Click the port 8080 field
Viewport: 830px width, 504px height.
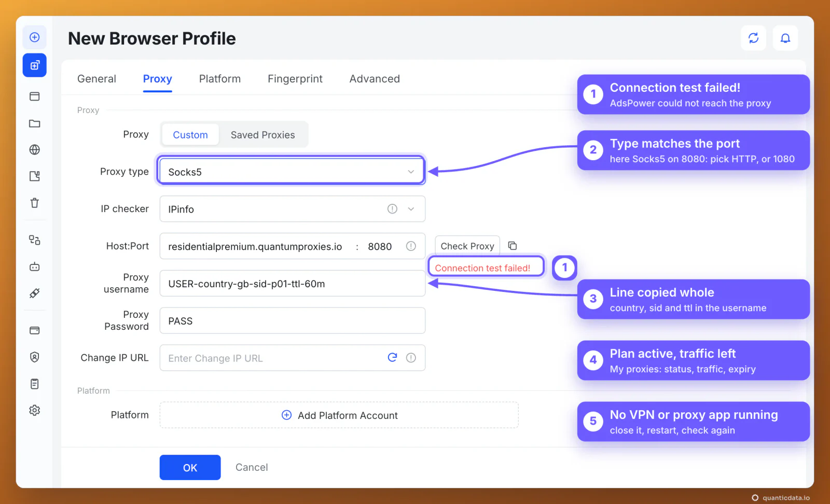pos(380,246)
